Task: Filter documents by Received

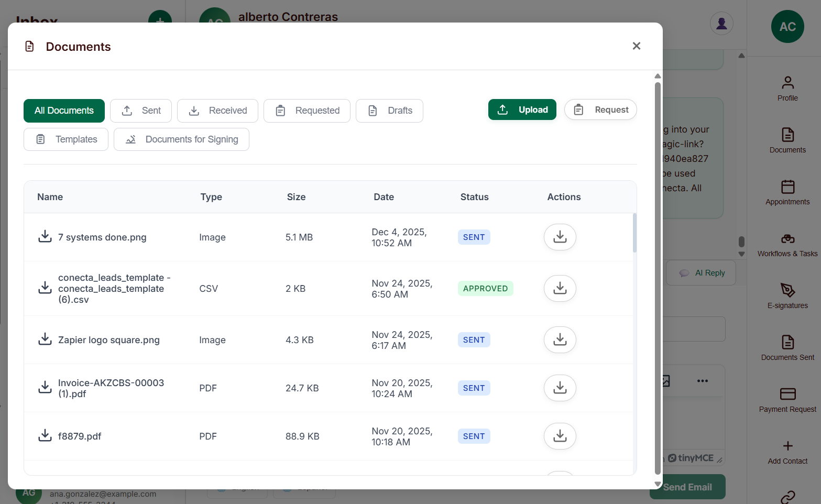Action: pyautogui.click(x=217, y=111)
